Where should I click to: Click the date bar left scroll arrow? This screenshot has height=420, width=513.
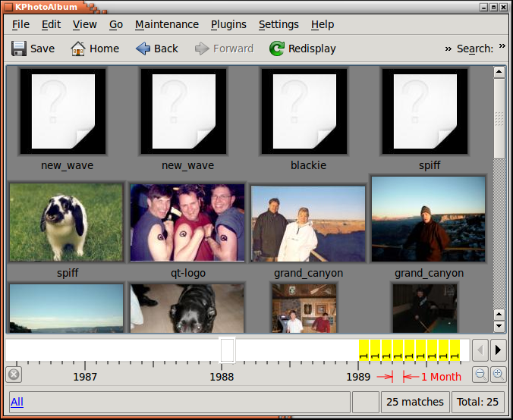480,350
